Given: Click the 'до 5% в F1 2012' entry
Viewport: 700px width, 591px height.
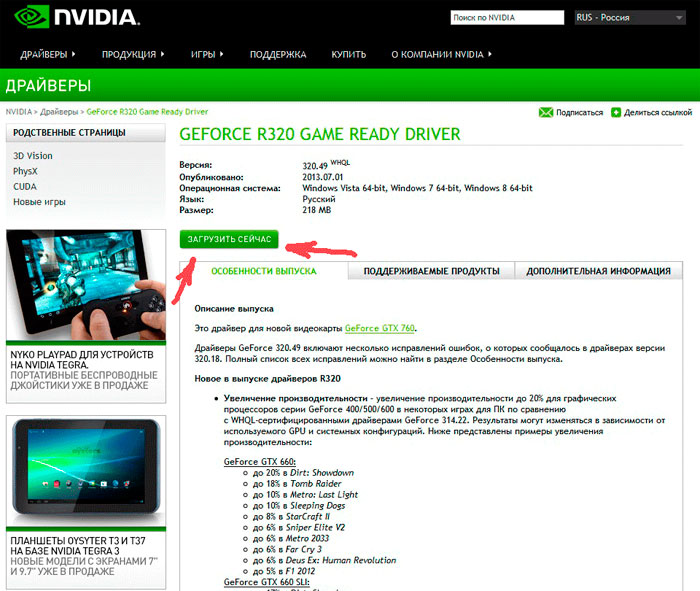Looking at the screenshot, I should point(284,571).
